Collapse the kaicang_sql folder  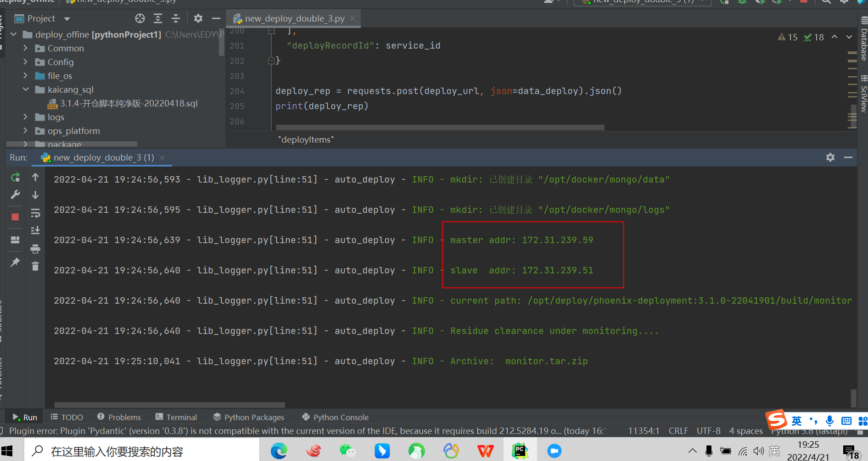point(26,89)
